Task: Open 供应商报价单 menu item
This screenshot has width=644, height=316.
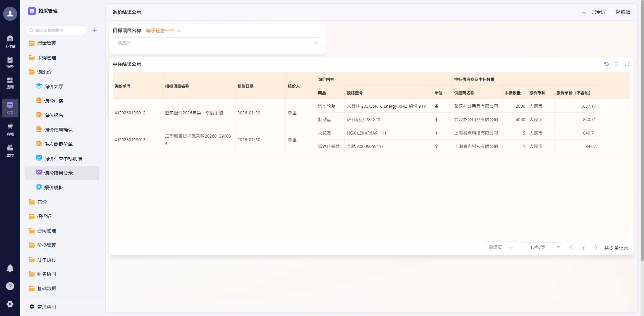Action: pos(62,144)
